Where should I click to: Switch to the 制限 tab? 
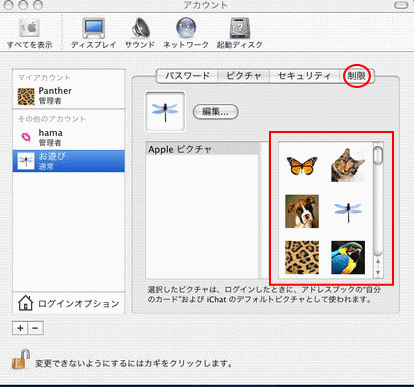tap(357, 76)
